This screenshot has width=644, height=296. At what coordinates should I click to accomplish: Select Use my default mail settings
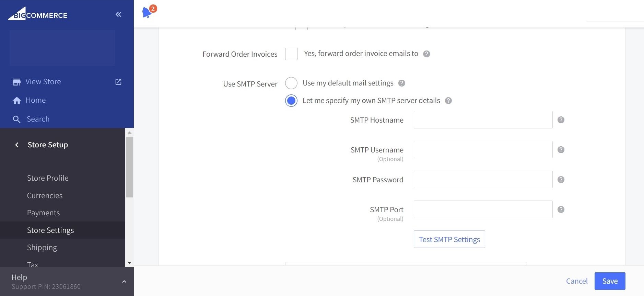click(x=291, y=83)
